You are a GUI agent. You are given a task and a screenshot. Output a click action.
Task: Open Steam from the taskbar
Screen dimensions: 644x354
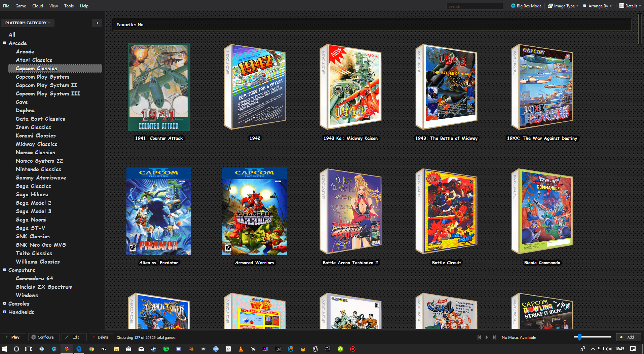153,349
